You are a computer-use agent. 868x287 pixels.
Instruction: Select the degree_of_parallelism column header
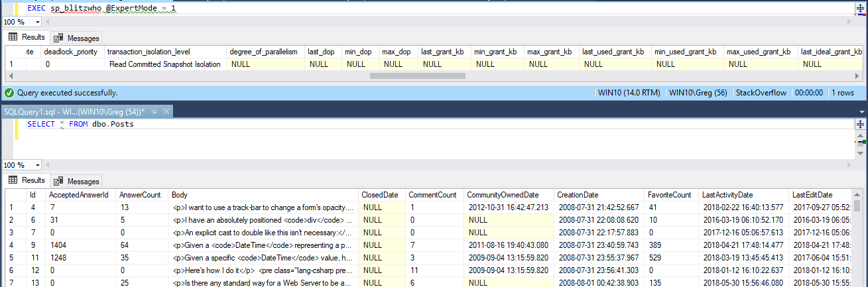click(x=265, y=52)
